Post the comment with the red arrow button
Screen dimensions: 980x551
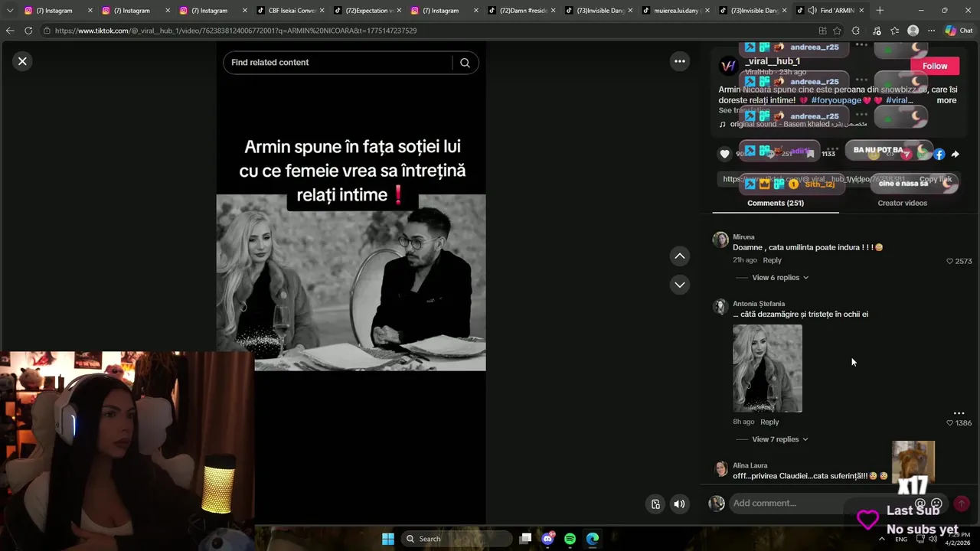[962, 504]
